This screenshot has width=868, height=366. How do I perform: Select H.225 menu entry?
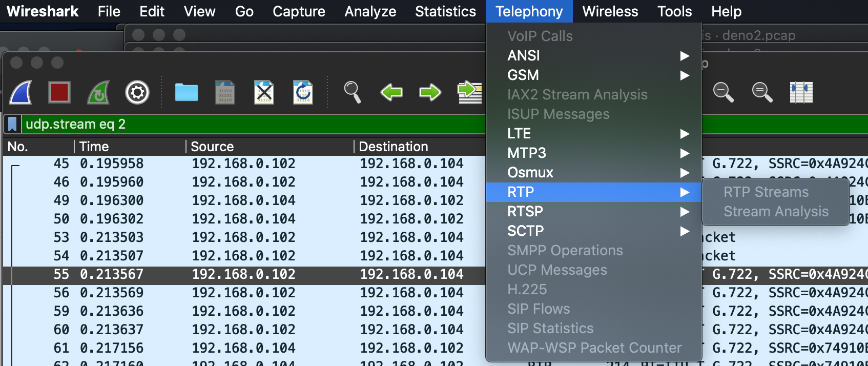594,289
